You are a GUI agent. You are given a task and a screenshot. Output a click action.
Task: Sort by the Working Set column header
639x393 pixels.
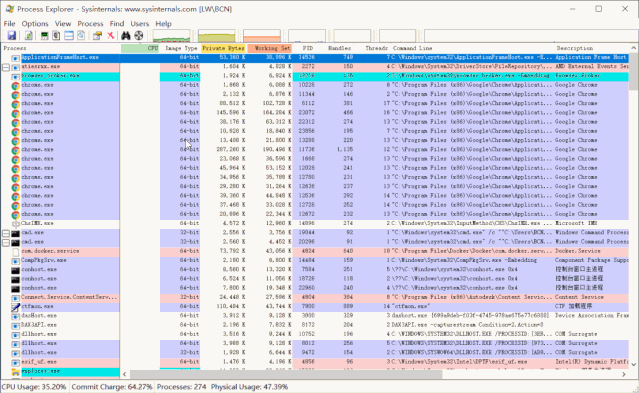point(269,48)
